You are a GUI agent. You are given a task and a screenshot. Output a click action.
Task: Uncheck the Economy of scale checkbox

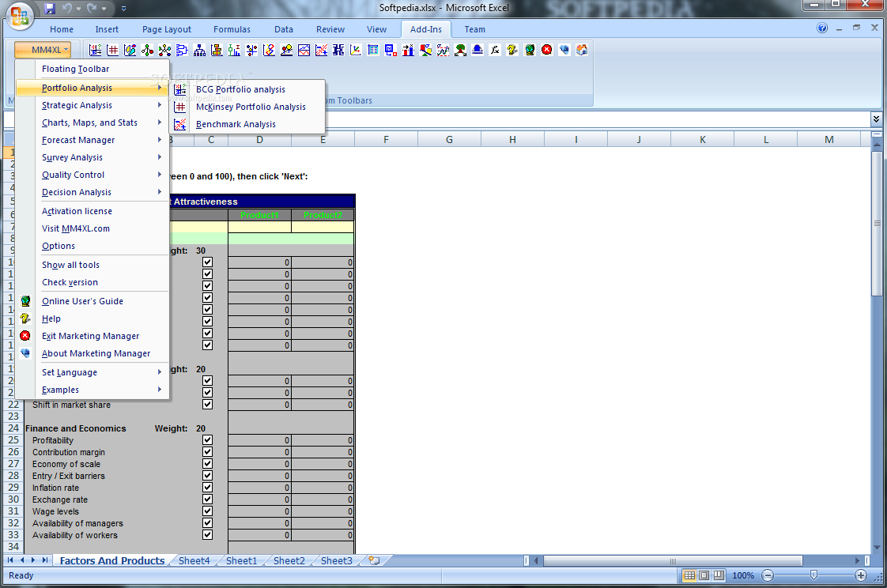pyautogui.click(x=208, y=464)
